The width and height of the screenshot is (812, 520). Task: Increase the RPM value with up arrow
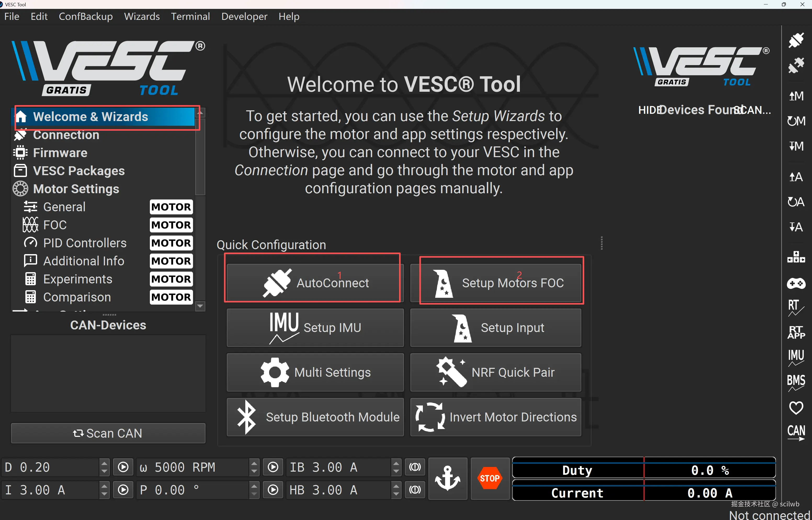point(254,463)
